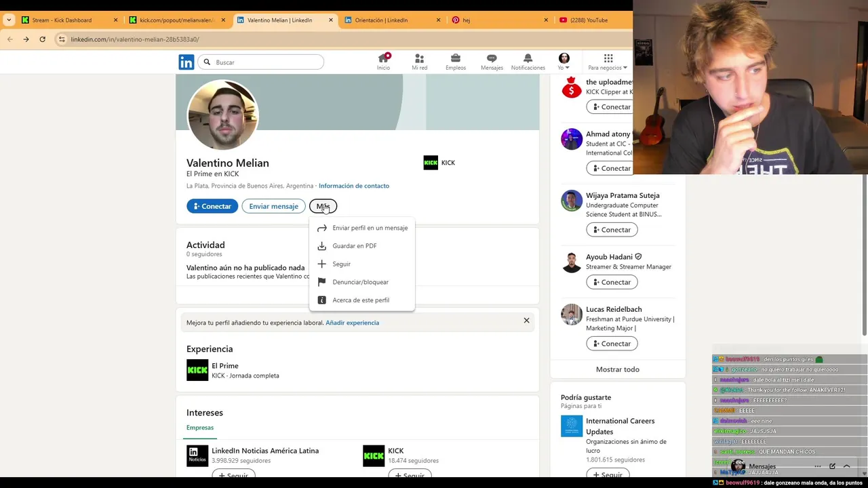Click Ayoub Hadani avatar
This screenshot has height=488, width=868.
tap(572, 262)
